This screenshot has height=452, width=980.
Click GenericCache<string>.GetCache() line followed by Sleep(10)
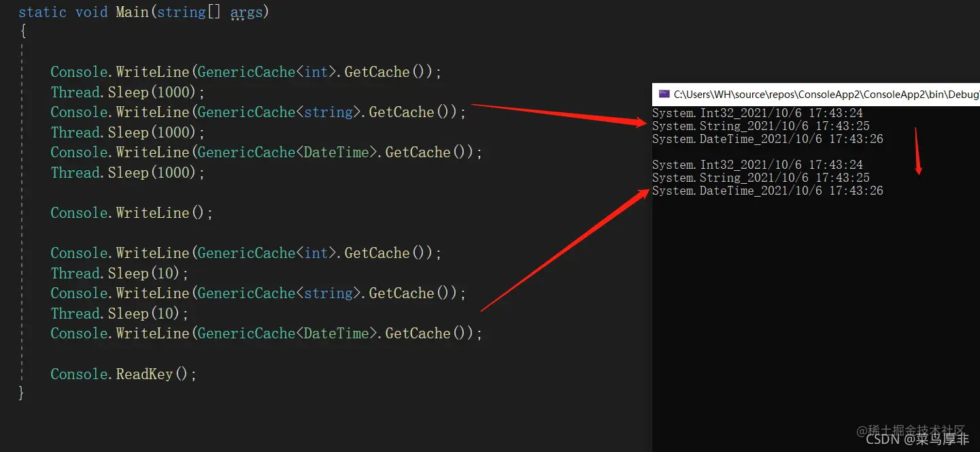coord(258,293)
